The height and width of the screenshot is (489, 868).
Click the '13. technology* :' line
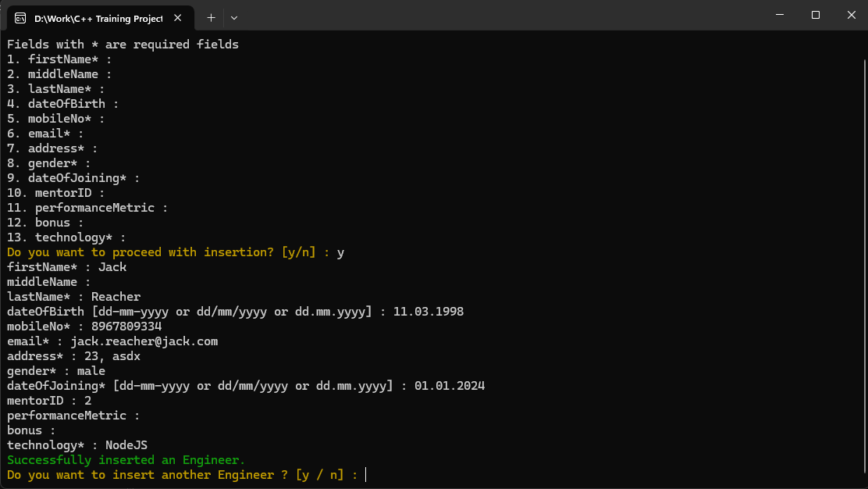point(66,237)
